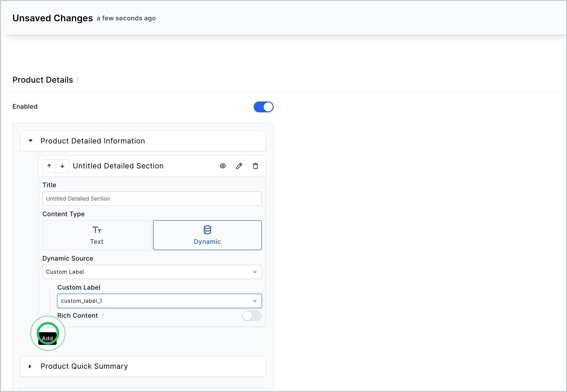Screen dimensions: 567x392
Task: Move Untitled Detailed Section up
Action: click(49, 166)
